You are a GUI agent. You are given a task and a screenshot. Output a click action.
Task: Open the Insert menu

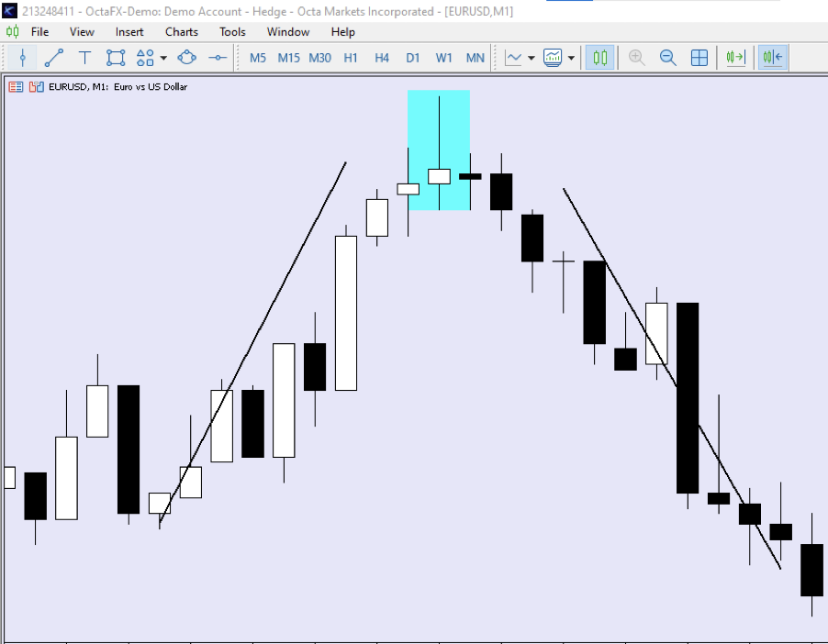129,32
